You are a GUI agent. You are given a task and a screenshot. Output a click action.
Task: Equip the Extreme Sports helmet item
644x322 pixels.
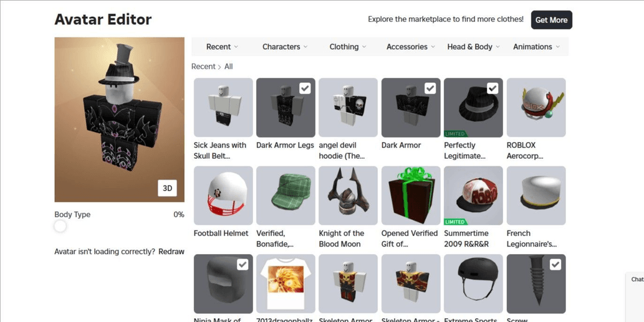click(x=473, y=284)
